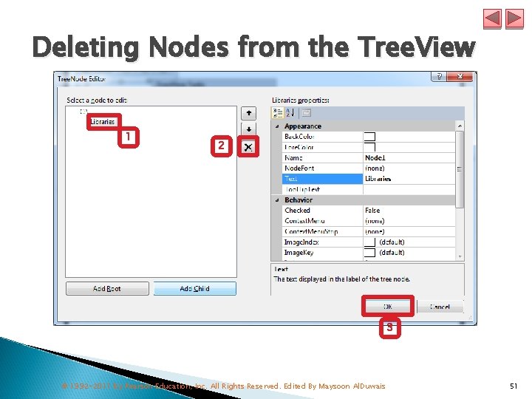
Task: Click the Cancel button
Action: pos(440,307)
